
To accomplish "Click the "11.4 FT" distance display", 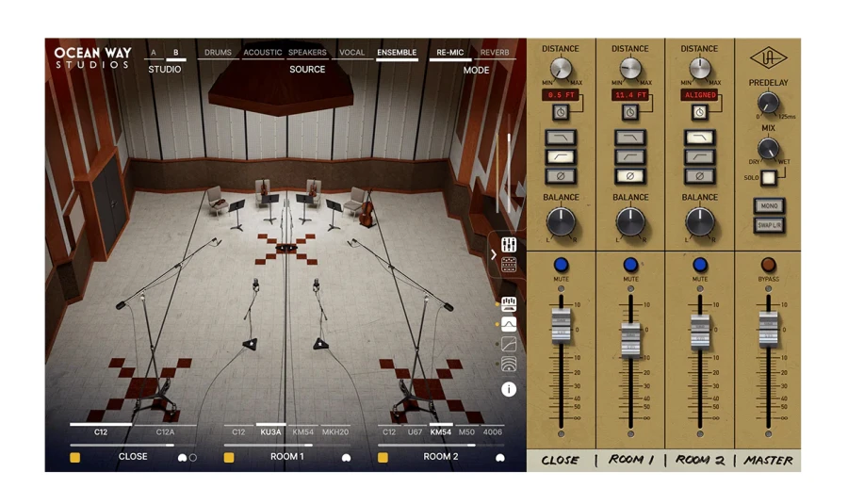I will click(630, 95).
